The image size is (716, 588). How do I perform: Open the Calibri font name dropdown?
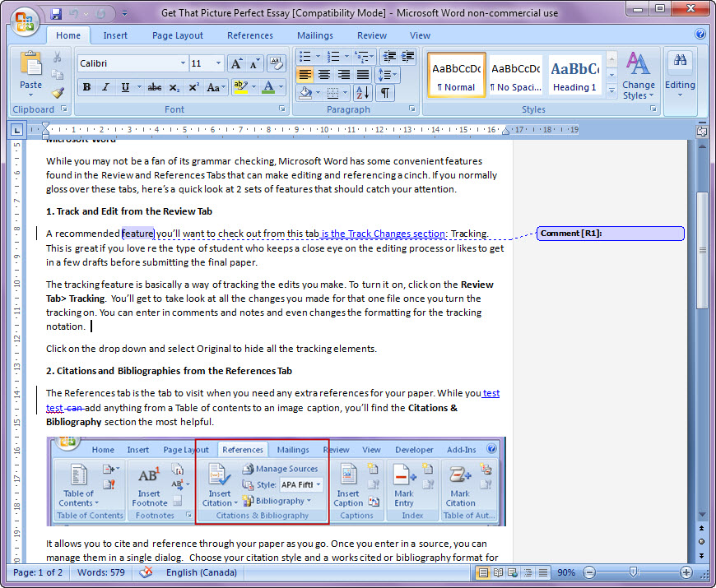coord(183,63)
